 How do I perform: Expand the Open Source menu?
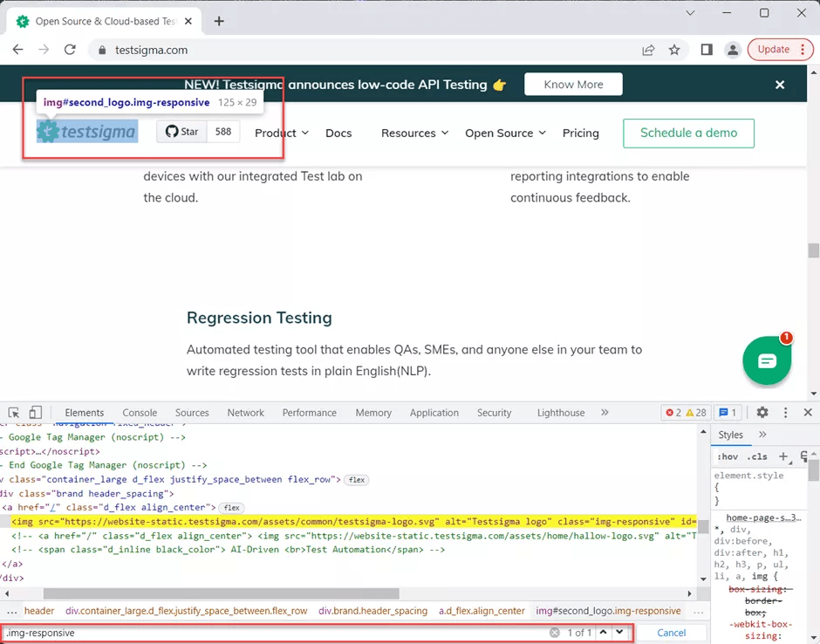click(505, 133)
